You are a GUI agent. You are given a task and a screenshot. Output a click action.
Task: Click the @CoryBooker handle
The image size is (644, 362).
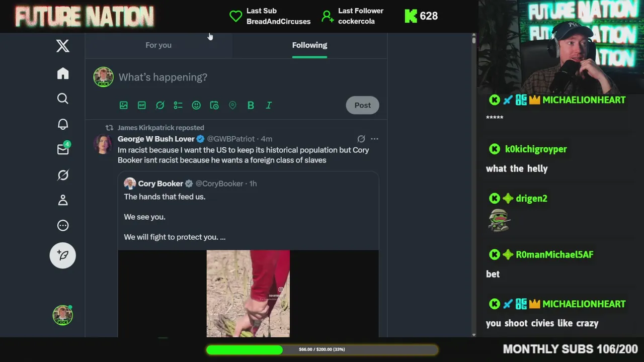coord(219,184)
